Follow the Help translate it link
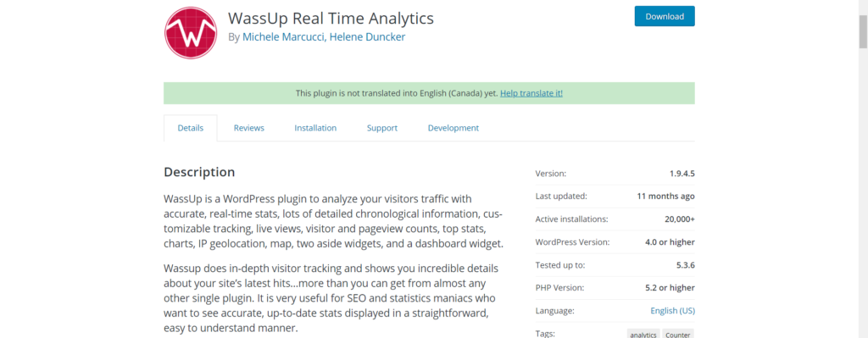This screenshot has width=868, height=338. tap(531, 93)
